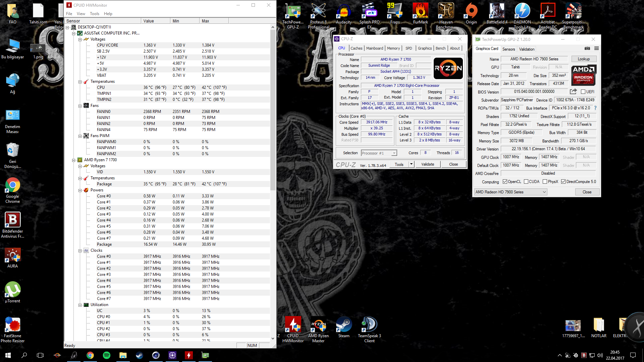Switch to GPU-Z Sensors tab
Viewport: 644px width, 362px height.
coord(508,49)
